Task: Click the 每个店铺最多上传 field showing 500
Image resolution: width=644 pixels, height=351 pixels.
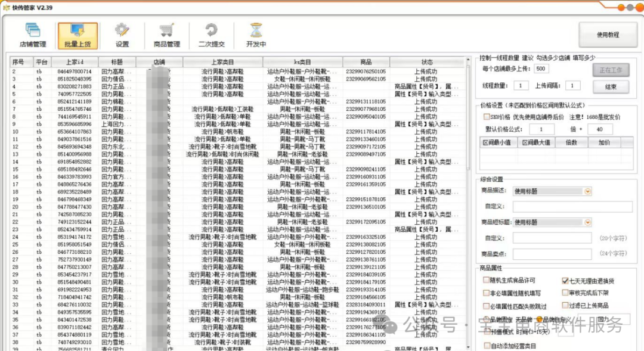Action: tap(541, 69)
